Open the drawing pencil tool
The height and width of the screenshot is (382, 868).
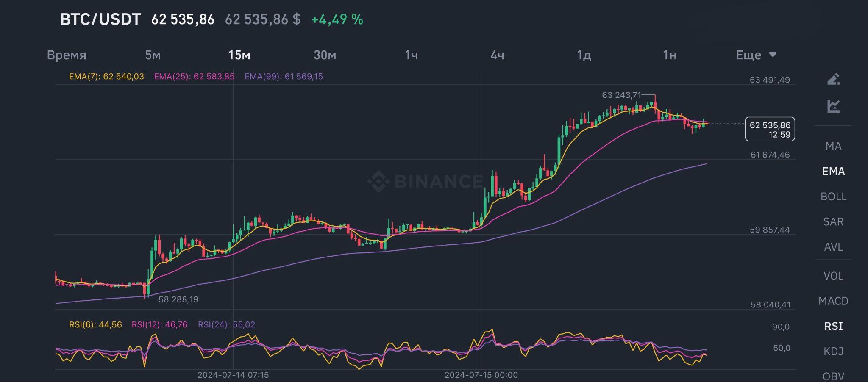833,79
